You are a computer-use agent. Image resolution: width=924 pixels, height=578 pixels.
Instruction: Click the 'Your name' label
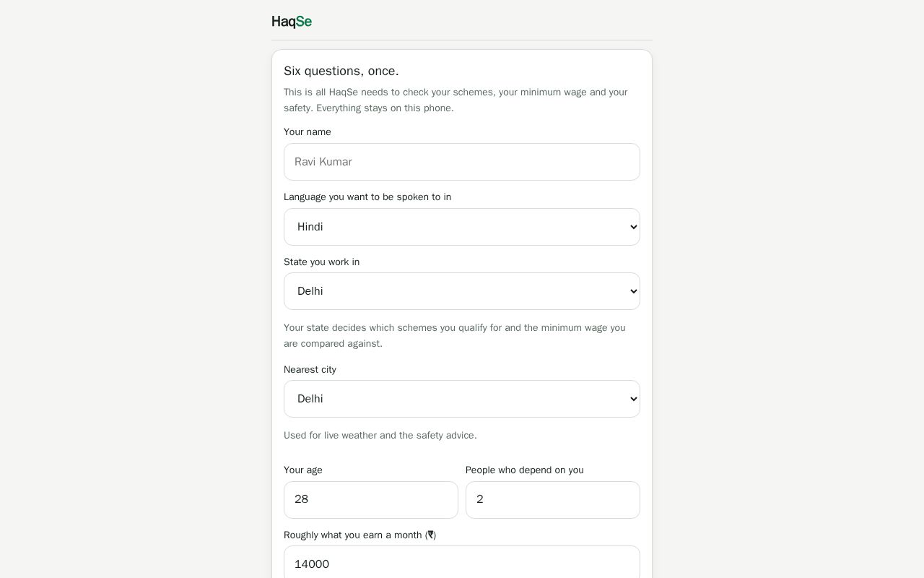click(x=308, y=132)
